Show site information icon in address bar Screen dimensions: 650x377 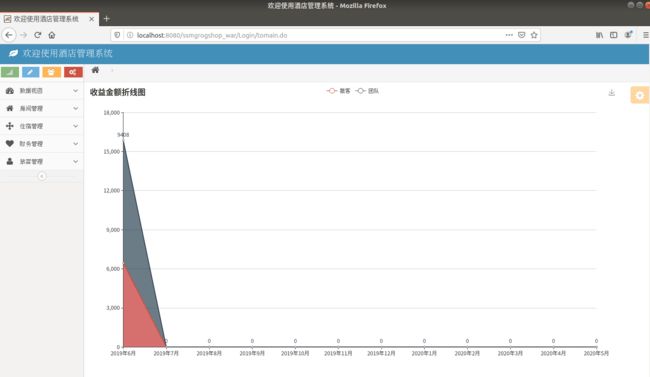[130, 35]
